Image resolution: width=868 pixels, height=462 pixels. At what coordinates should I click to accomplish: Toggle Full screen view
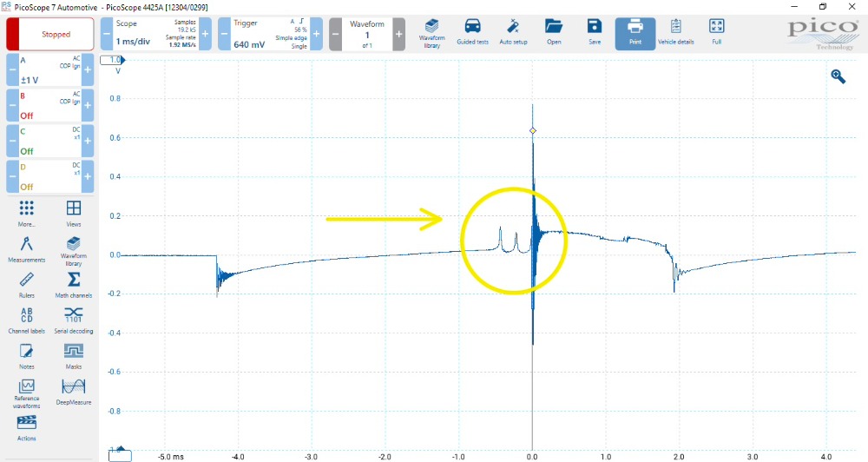click(716, 32)
